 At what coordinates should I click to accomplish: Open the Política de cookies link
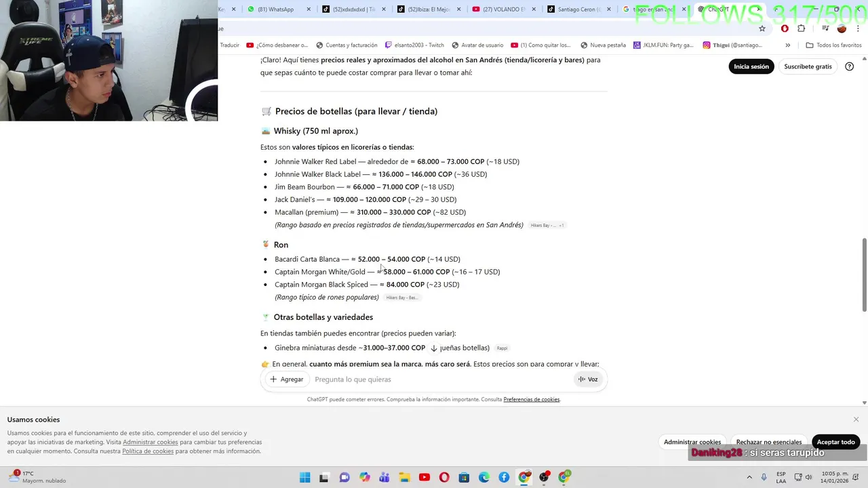point(148,451)
